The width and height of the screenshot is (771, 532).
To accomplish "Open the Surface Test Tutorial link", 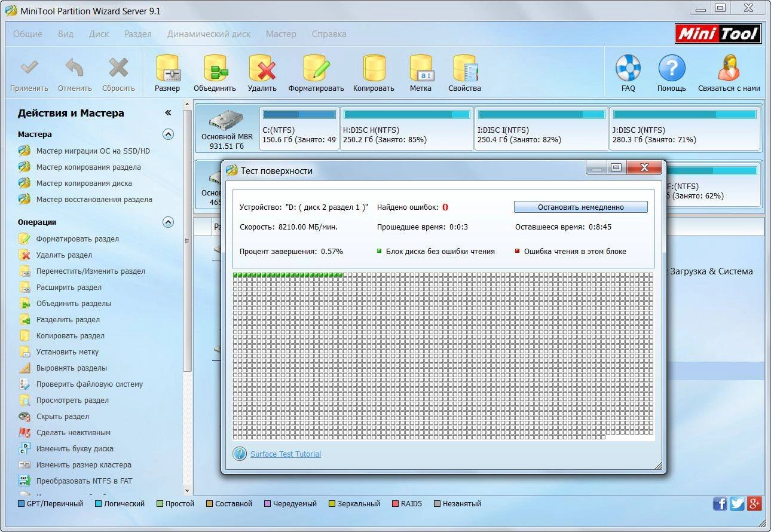I will point(286,454).
